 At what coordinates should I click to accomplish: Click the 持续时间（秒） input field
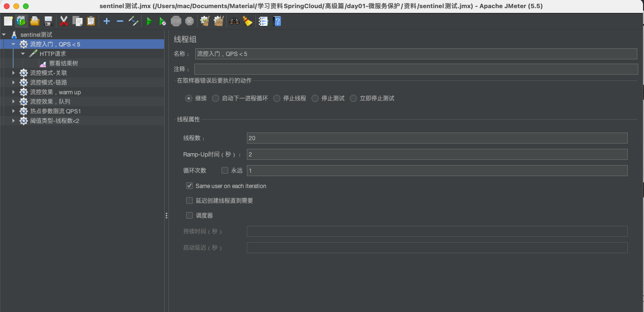pyautogui.click(x=437, y=231)
